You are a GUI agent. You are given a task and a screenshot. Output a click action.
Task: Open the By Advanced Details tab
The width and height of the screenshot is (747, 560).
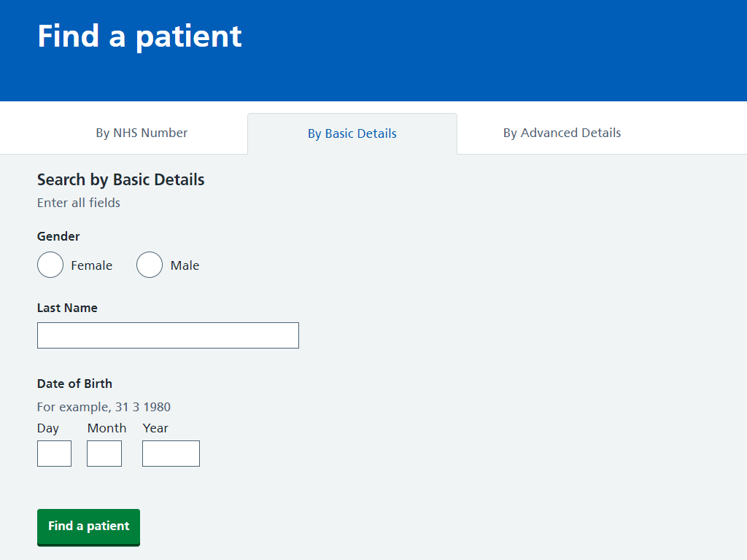[x=562, y=133]
